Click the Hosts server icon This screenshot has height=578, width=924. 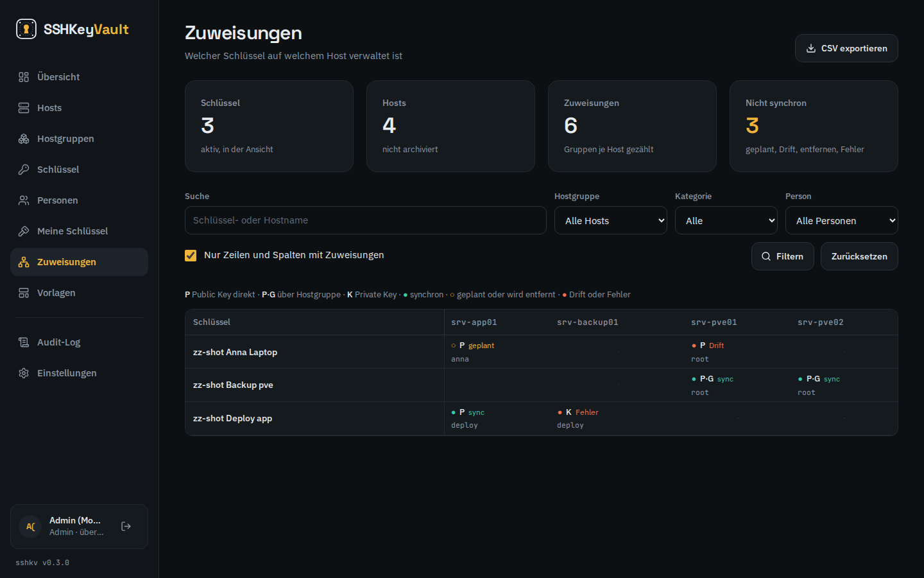(24, 108)
